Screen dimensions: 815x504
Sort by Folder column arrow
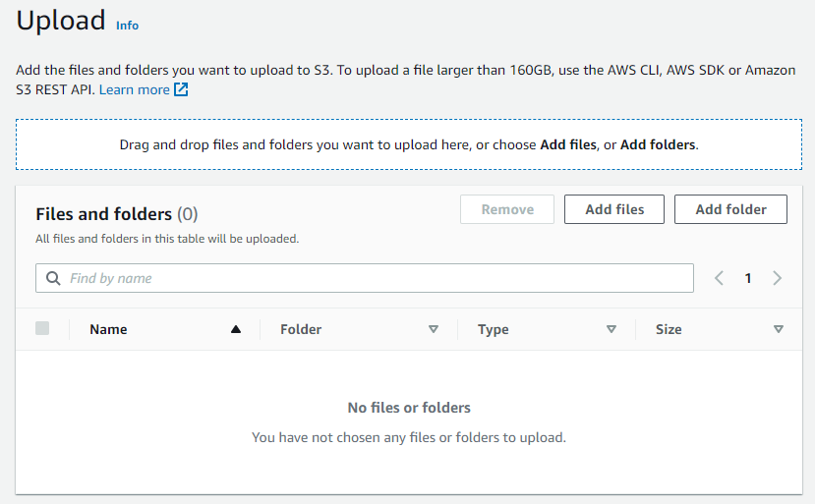point(434,329)
